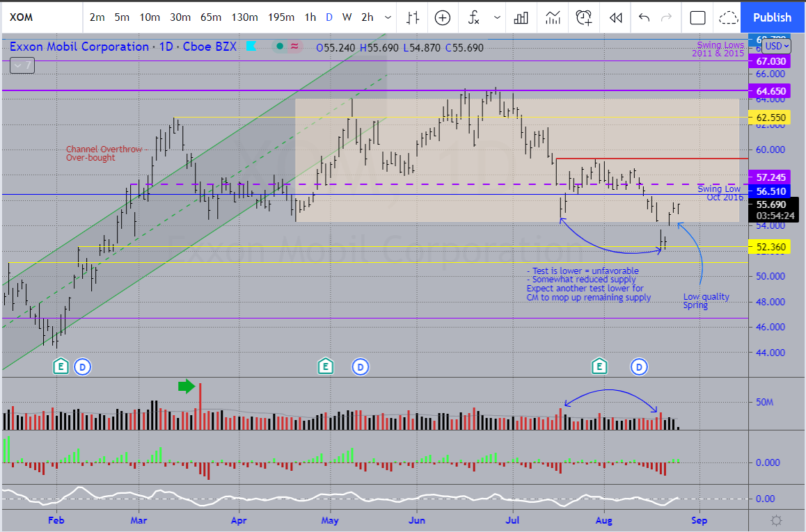
Task: Open the layout select rectangle icon
Action: click(697, 17)
